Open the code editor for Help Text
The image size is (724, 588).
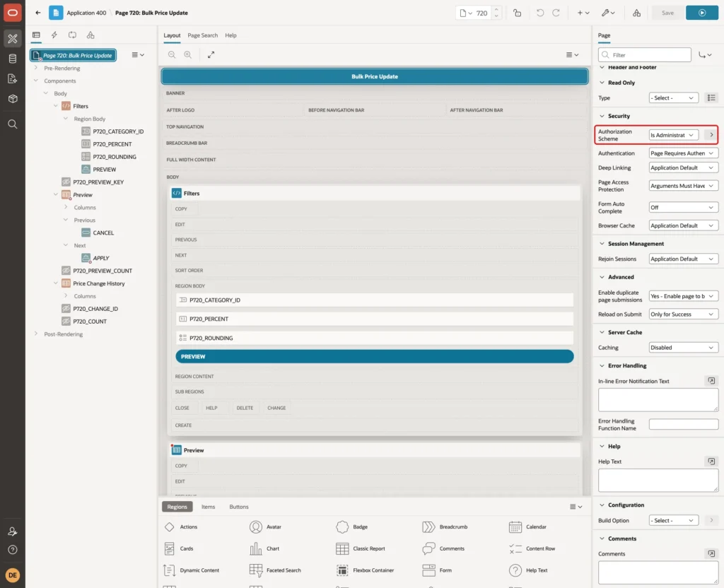point(711,461)
